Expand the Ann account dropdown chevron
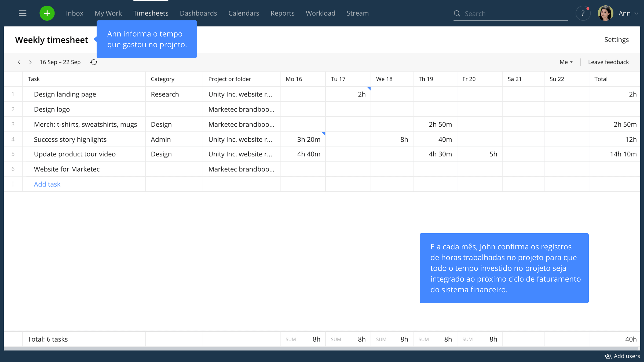 [x=636, y=13]
